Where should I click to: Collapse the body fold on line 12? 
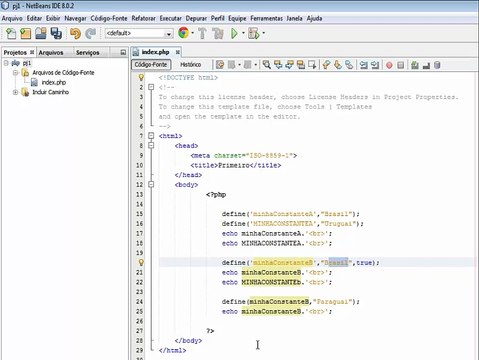(151, 184)
